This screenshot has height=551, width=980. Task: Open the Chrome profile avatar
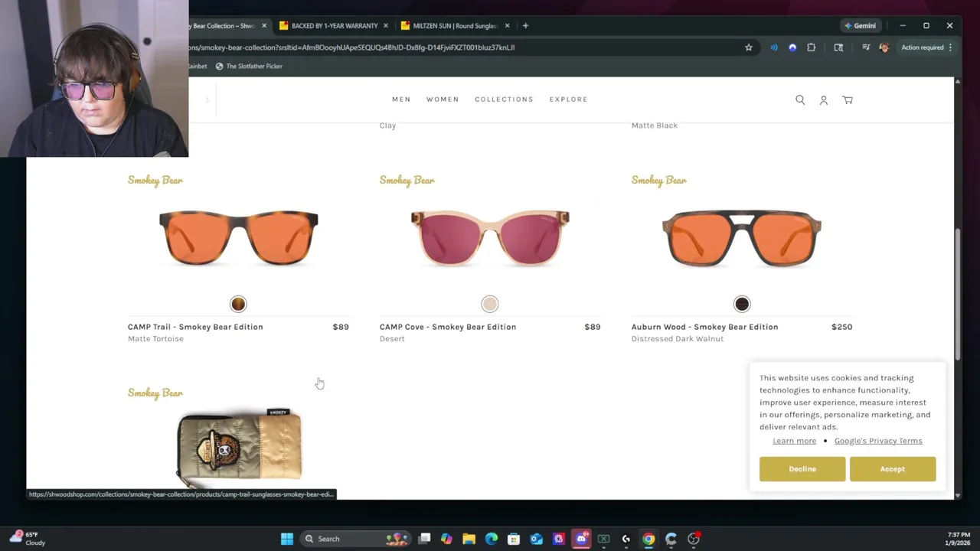click(884, 47)
